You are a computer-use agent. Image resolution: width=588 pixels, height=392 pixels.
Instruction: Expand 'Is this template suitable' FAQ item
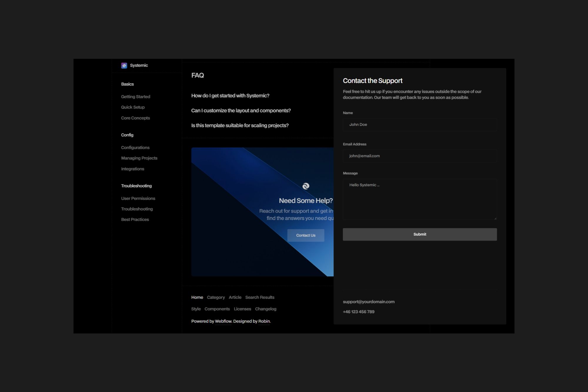pos(240,125)
